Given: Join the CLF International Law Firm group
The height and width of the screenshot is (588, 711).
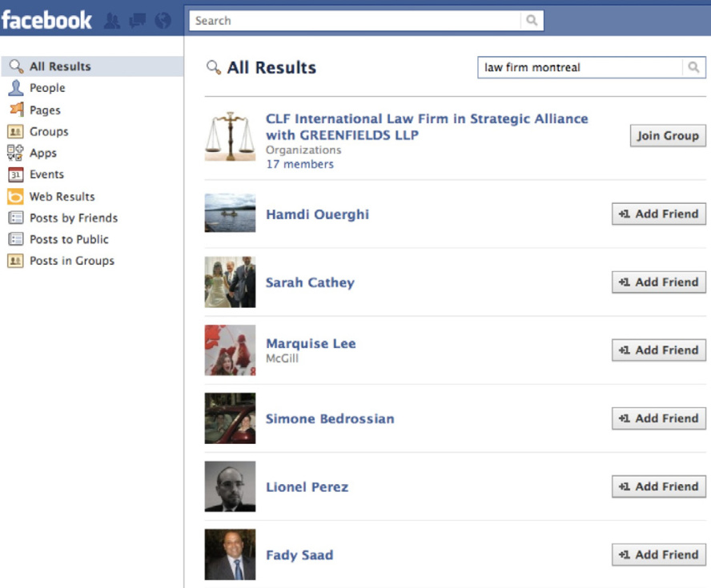Looking at the screenshot, I should (x=668, y=135).
